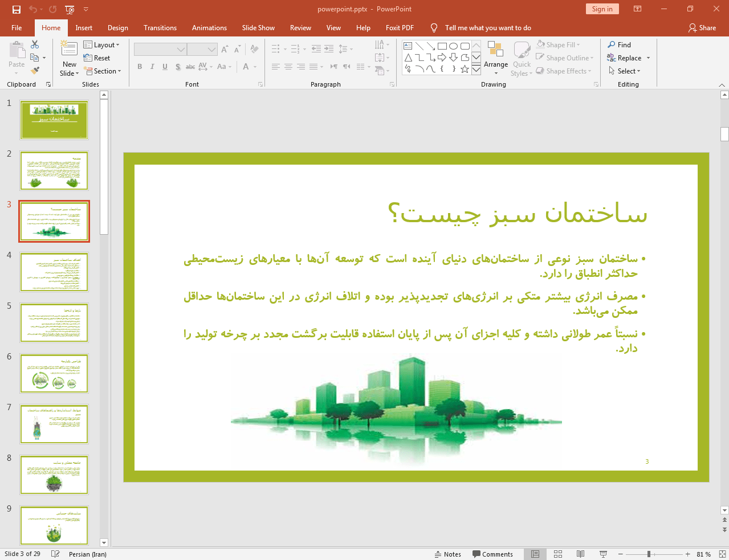Click the Sign in button

coord(602,9)
